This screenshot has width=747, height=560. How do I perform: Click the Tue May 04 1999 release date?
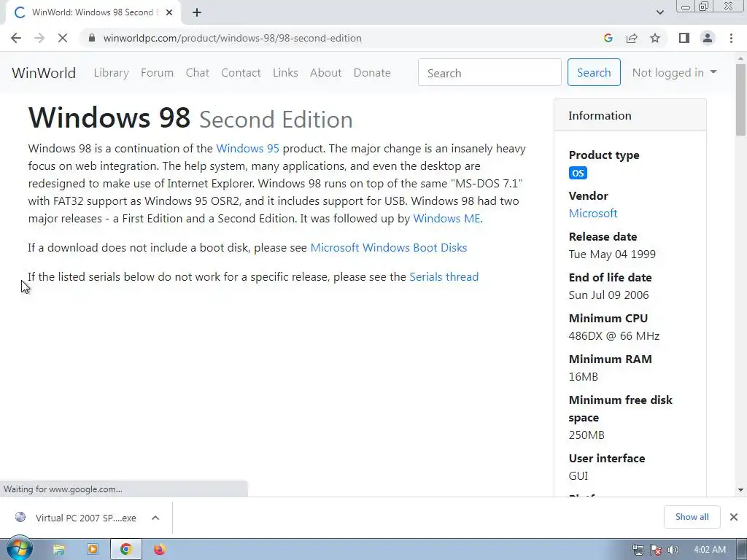612,254
